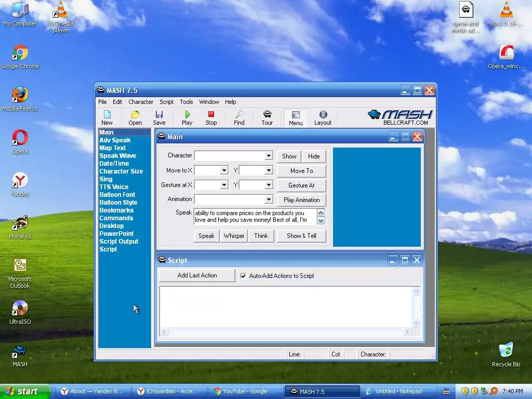Screen dimensions: 532x399
Task: Click the Save disk toolbar icon
Action: [159, 118]
